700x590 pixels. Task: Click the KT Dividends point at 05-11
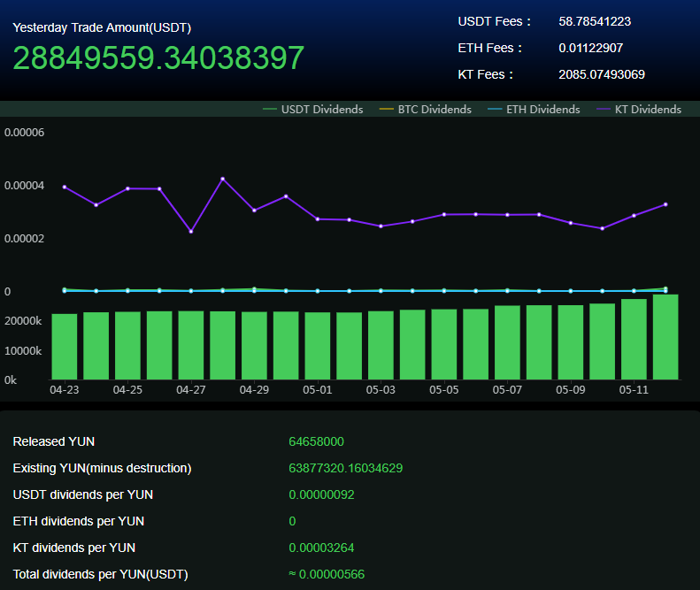click(634, 216)
